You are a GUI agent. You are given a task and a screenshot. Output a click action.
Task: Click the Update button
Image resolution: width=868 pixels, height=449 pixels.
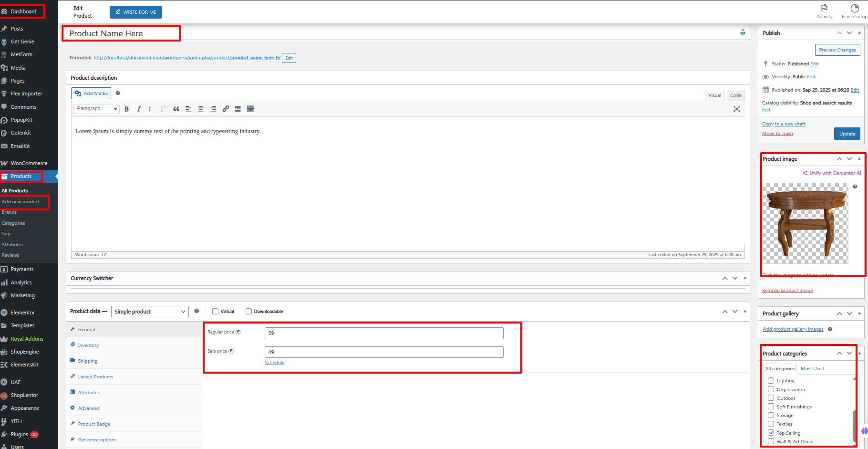(847, 134)
